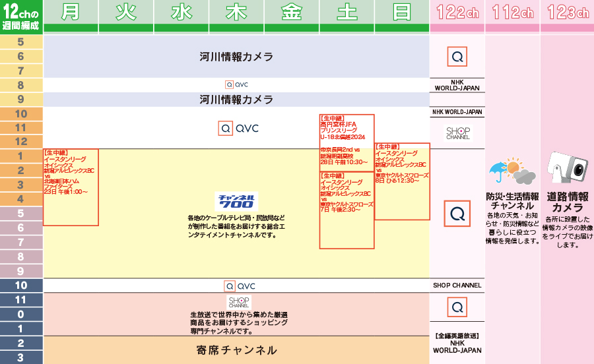Image resolution: width=594 pixels, height=364 pixels.
Task: Click the Shop Channel logo in the 12ch late-night block
Action: [x=239, y=302]
